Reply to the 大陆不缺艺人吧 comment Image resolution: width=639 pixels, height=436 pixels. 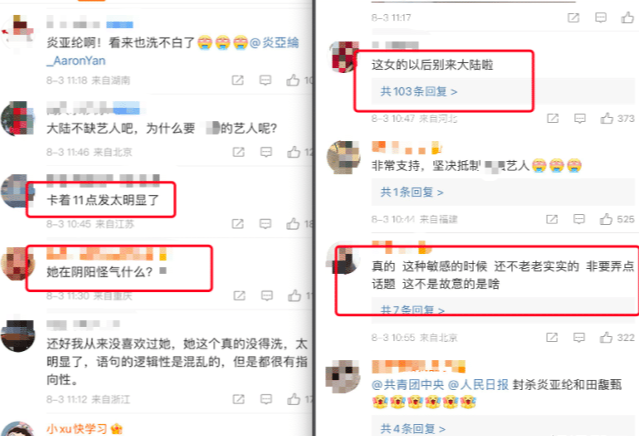point(266,152)
